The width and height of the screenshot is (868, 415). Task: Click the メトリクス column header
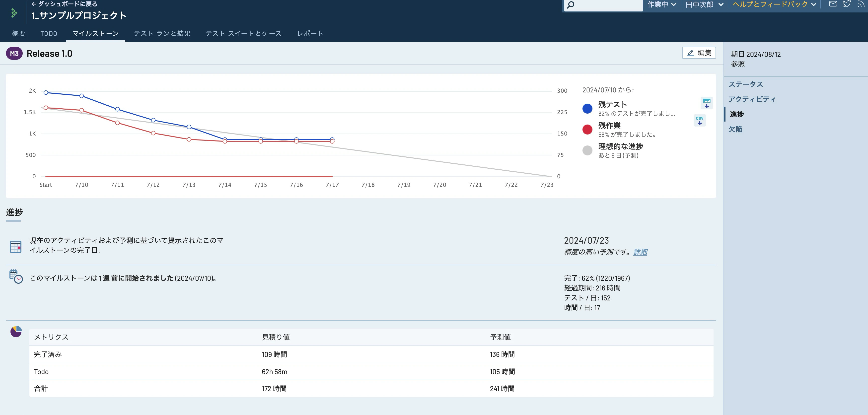[51, 337]
